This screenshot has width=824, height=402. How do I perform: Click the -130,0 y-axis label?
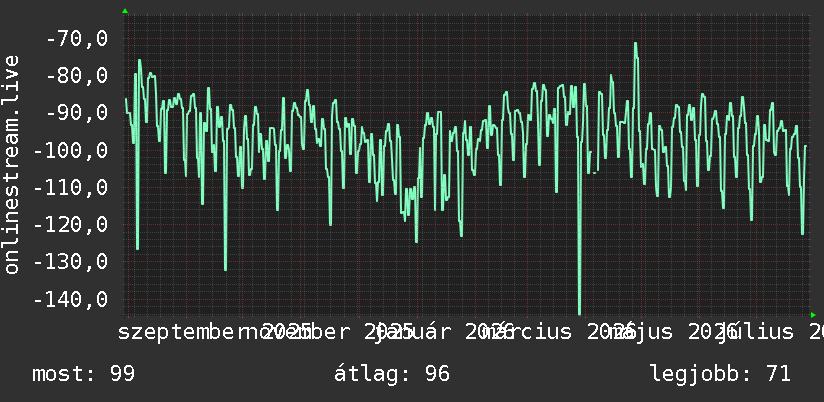[71, 262]
